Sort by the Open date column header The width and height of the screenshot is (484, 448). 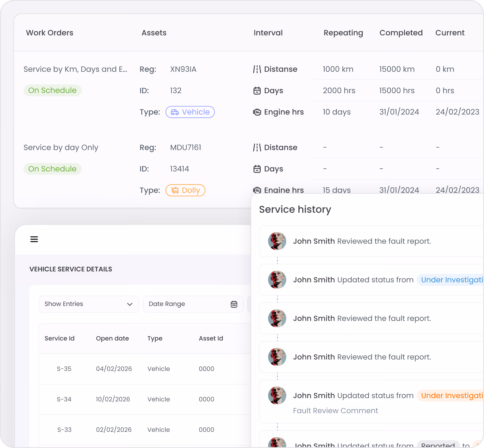[x=112, y=338]
